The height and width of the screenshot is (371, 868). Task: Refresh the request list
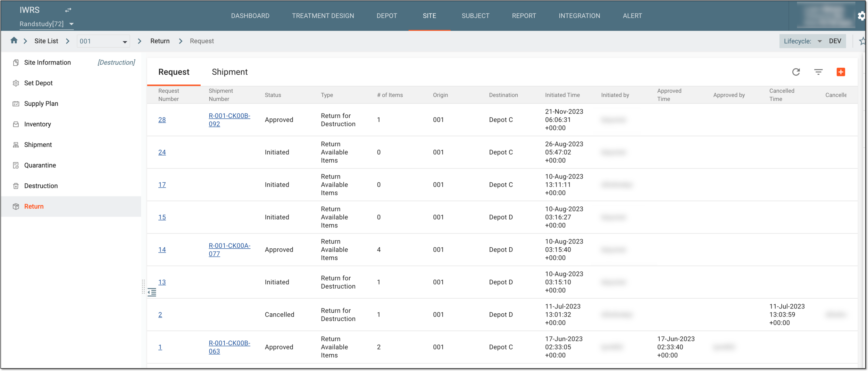[x=796, y=72]
